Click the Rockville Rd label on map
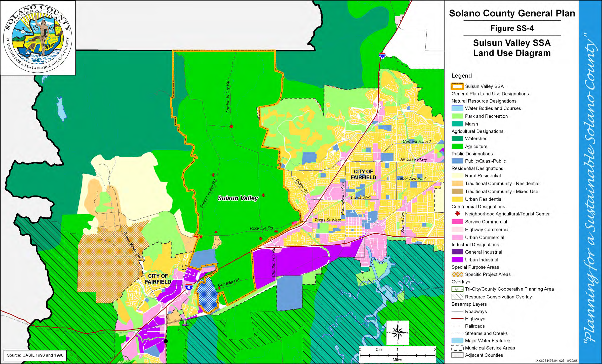 coord(261,228)
